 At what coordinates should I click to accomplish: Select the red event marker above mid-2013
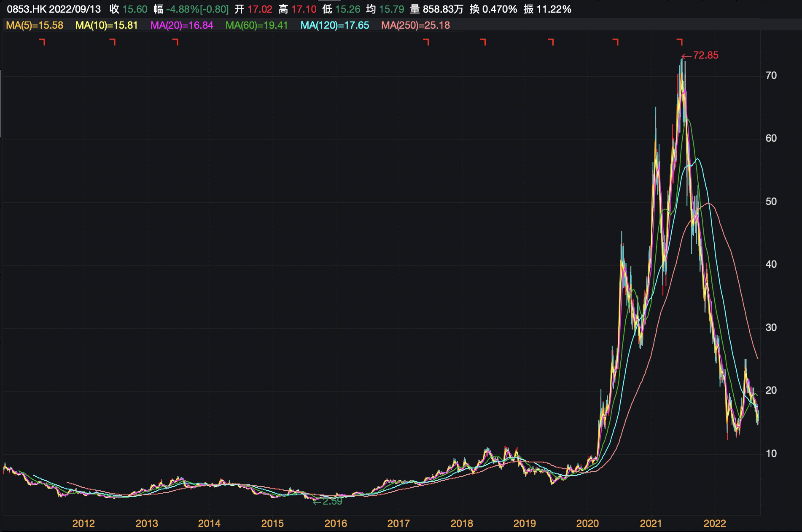(176, 42)
